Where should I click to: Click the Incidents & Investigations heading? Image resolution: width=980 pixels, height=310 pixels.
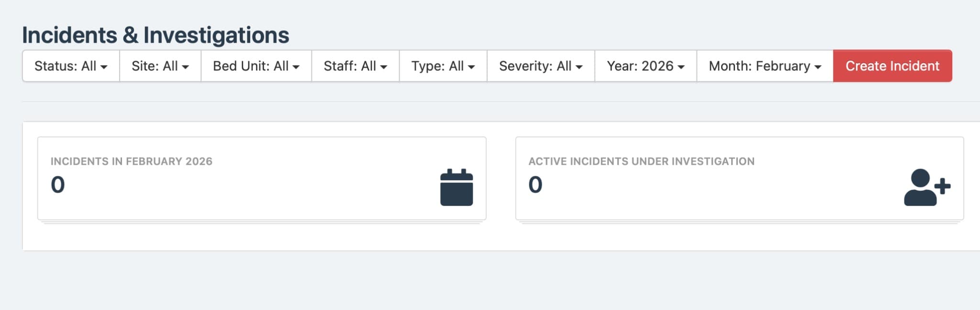(156, 34)
